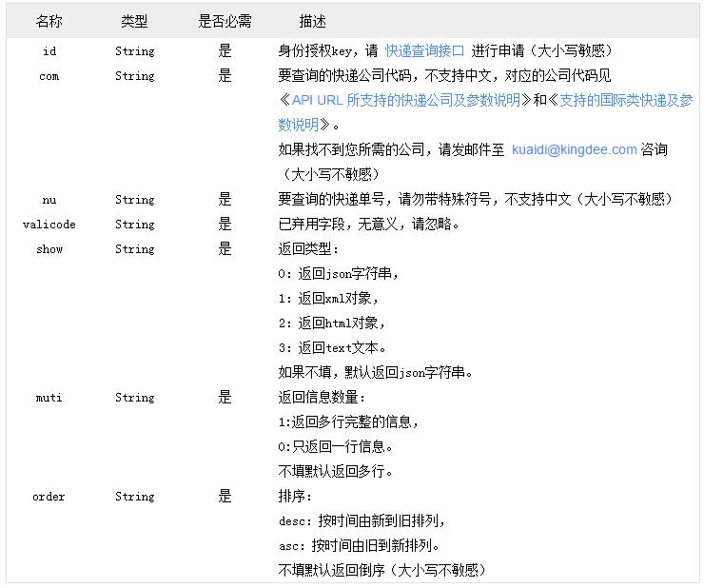Open the 快递查询接口 link

[x=424, y=51]
